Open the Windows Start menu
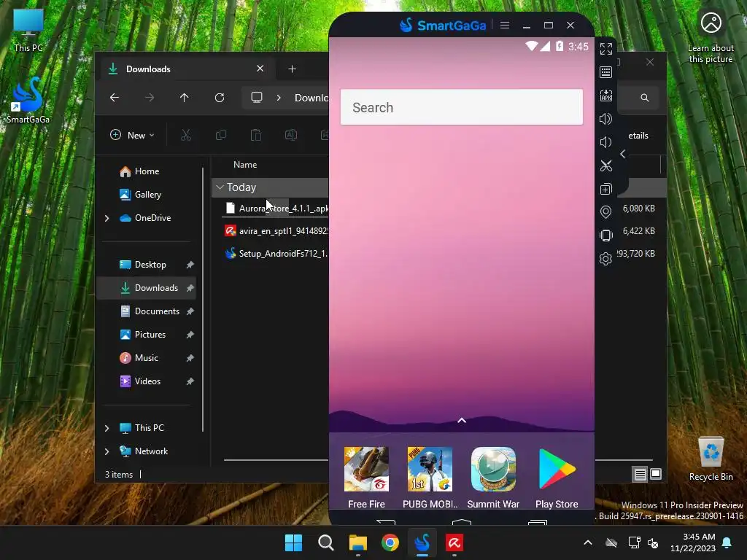The image size is (747, 560). pos(293,542)
